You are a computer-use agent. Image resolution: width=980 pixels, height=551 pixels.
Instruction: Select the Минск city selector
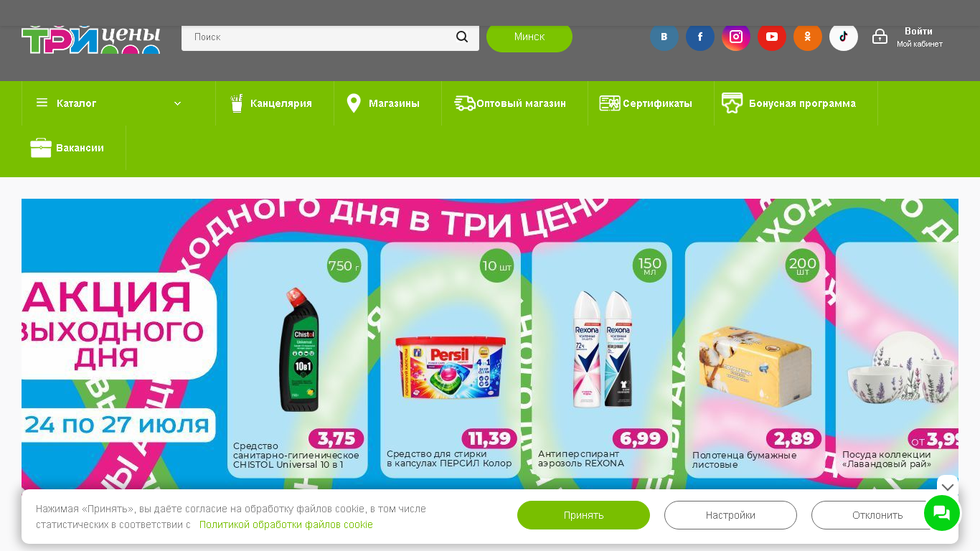coord(529,37)
